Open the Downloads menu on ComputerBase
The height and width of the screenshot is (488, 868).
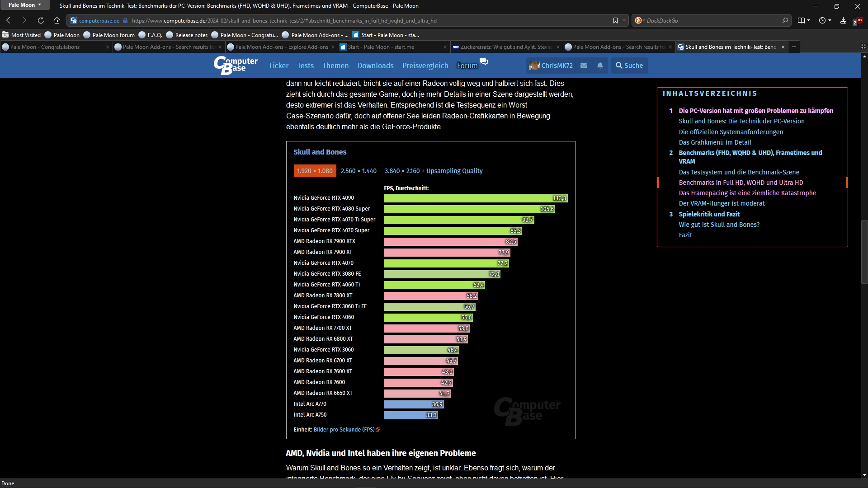pyautogui.click(x=375, y=66)
